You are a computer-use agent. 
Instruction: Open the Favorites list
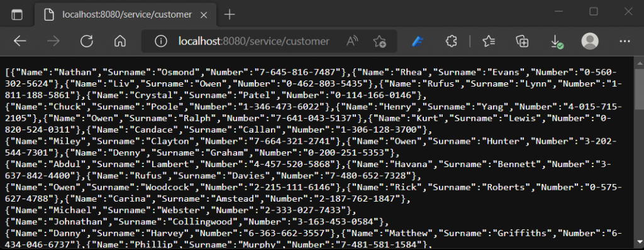coord(489,41)
